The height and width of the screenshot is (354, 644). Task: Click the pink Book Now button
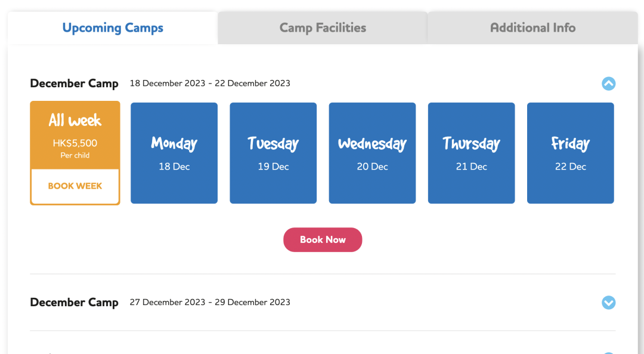click(323, 240)
